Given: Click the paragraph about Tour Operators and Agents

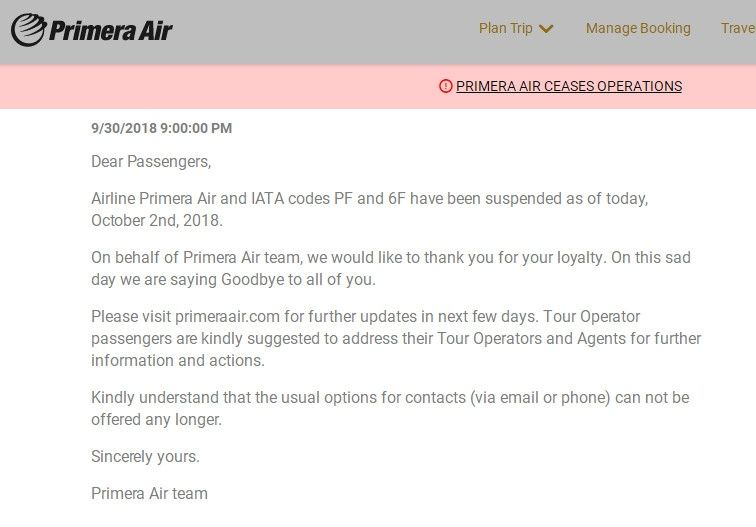Looking at the screenshot, I should pos(396,338).
